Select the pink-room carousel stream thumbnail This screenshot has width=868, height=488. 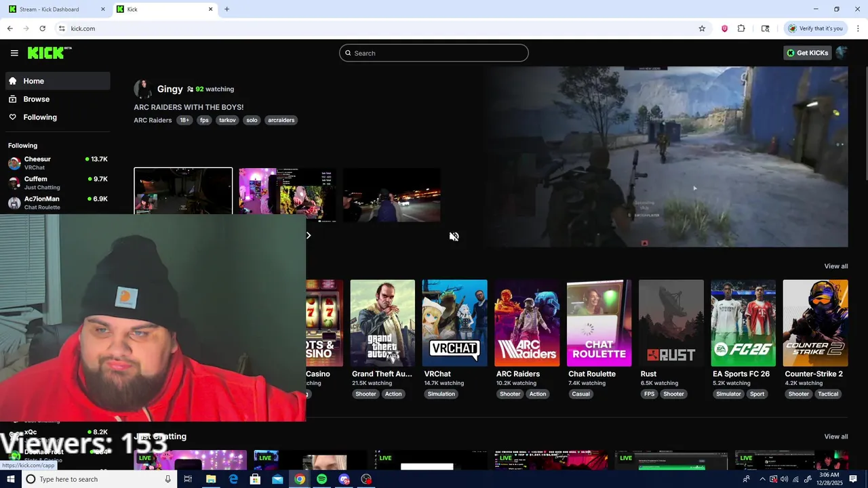(x=288, y=195)
